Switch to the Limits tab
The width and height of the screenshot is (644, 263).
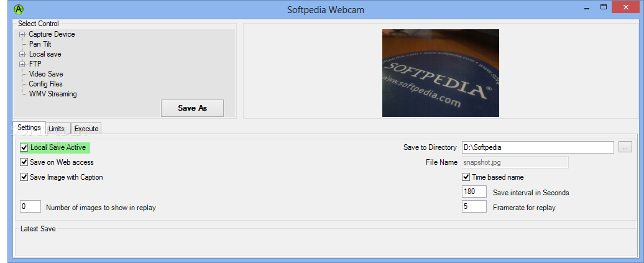coord(57,129)
